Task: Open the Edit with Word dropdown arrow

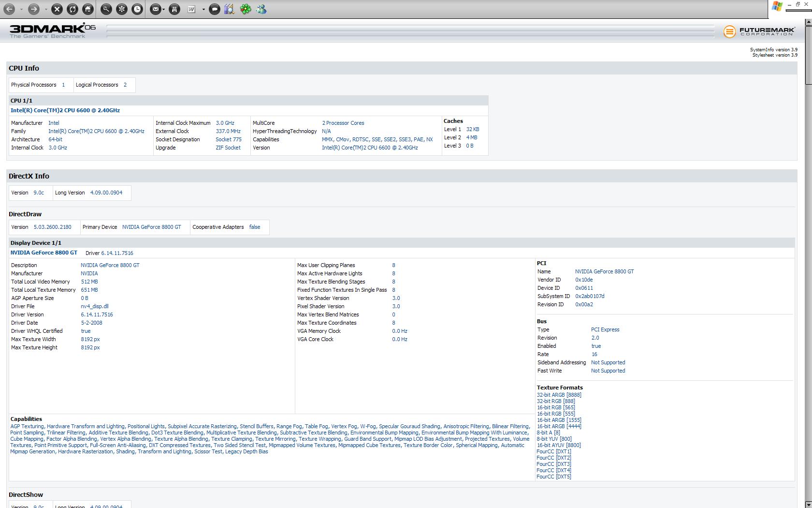Action: (203, 9)
